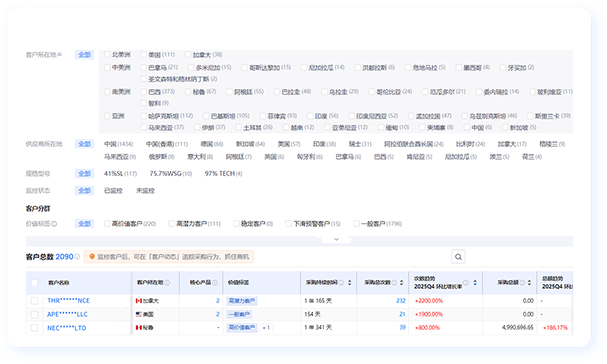Click info icon next to 客户总数 2090

[x=77, y=257]
